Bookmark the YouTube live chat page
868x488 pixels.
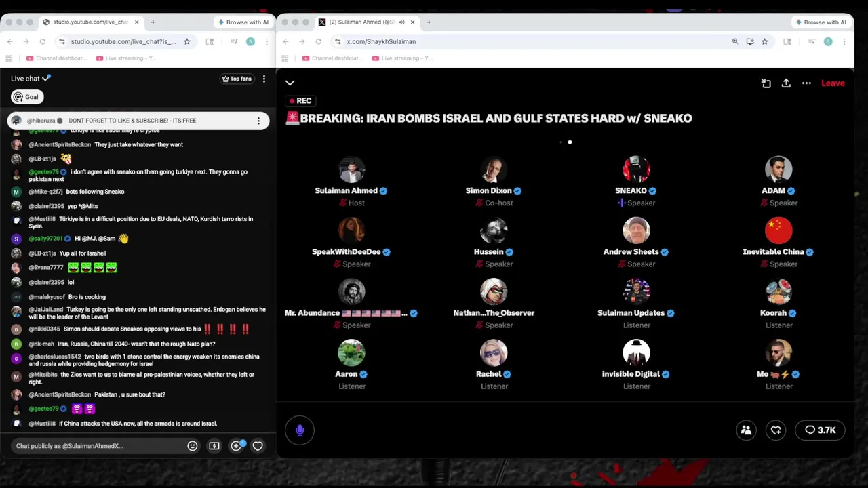pyautogui.click(x=187, y=42)
